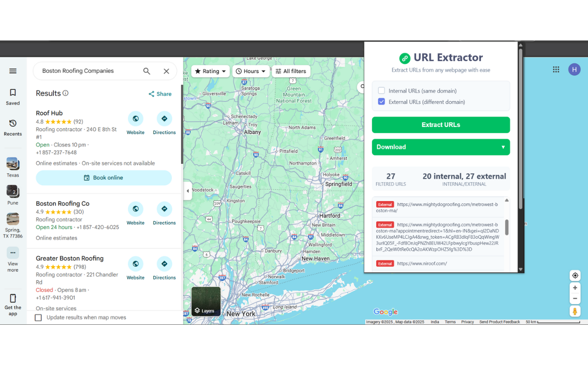Open All filters panel
Screen dimensions: 588x368
pos(291,71)
